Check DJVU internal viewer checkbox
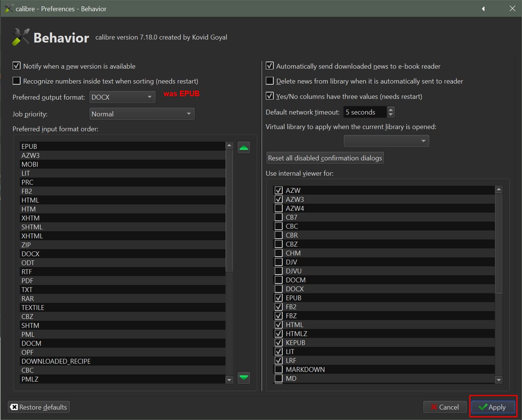The width and height of the screenshot is (522, 420). [x=279, y=271]
